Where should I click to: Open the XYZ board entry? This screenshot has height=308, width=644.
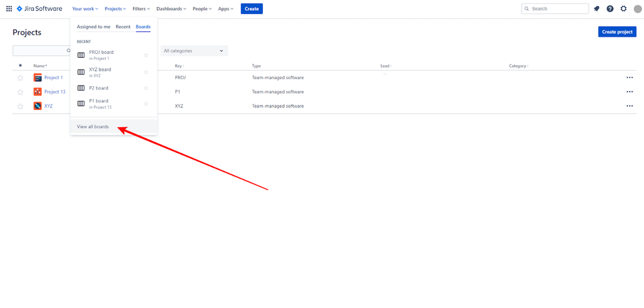[x=100, y=72]
